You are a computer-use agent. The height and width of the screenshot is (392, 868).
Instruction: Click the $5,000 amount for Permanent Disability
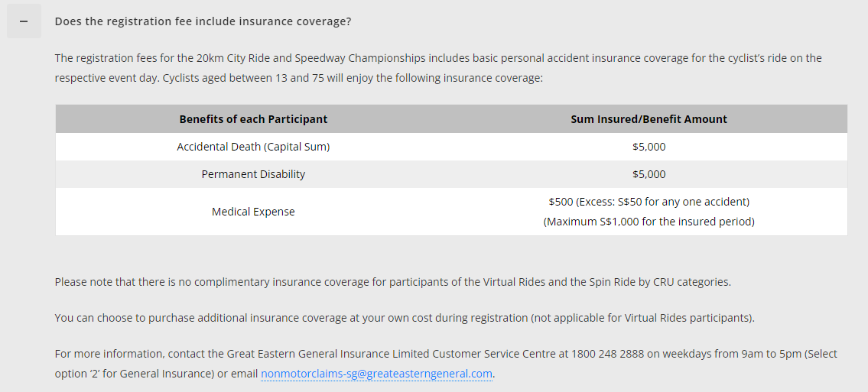click(649, 174)
